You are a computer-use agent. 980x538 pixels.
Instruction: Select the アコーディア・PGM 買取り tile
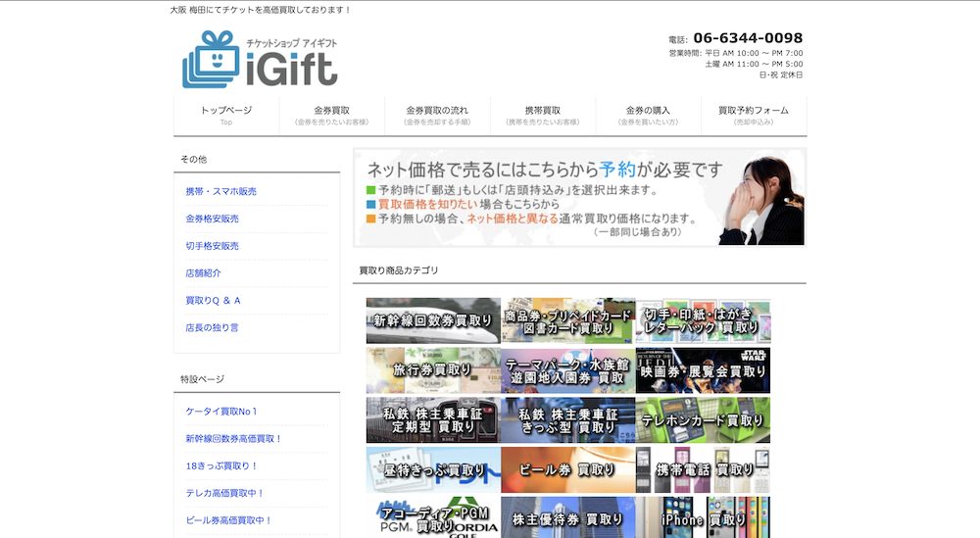pyautogui.click(x=433, y=517)
